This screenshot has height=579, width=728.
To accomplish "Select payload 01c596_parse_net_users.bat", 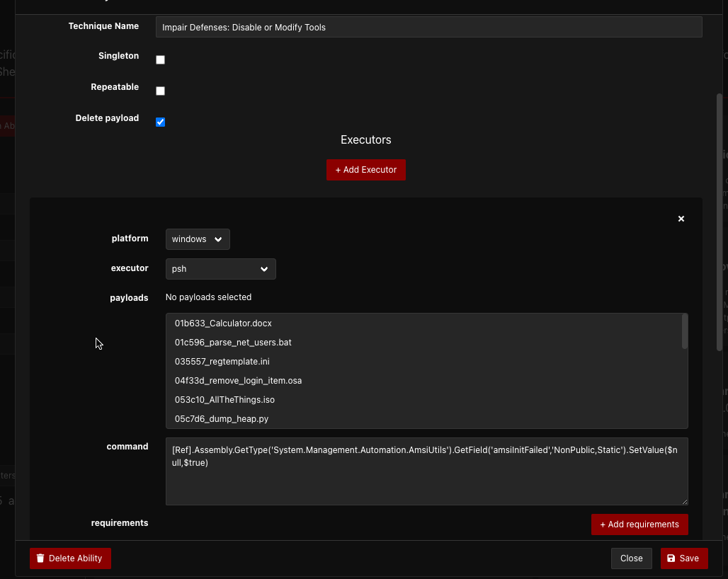I will tap(233, 343).
